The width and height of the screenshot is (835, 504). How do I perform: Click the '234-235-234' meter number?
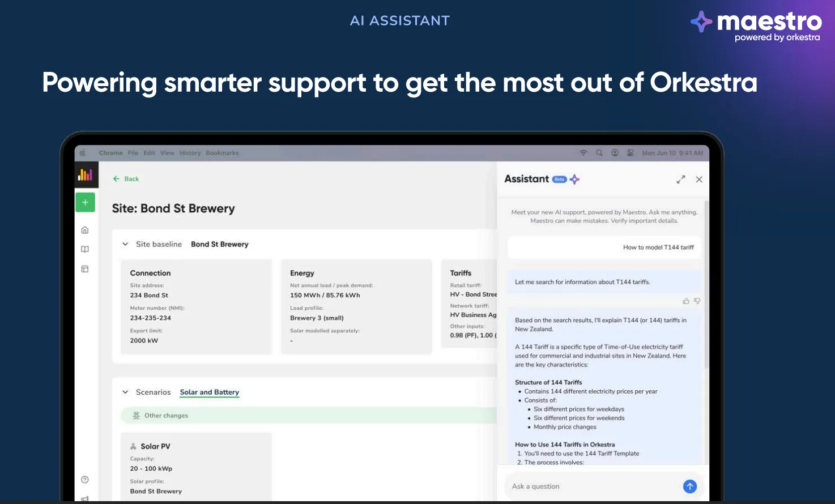coord(151,318)
